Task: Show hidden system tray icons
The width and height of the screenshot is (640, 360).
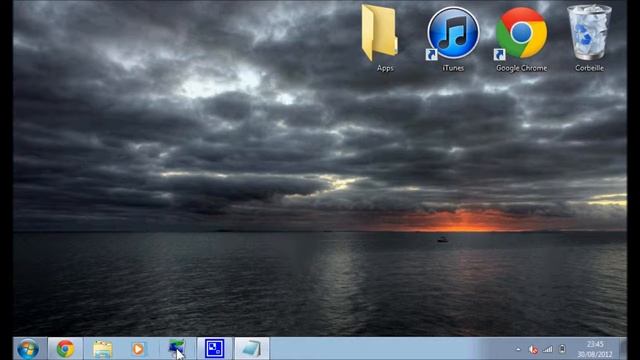Action: [x=518, y=349]
